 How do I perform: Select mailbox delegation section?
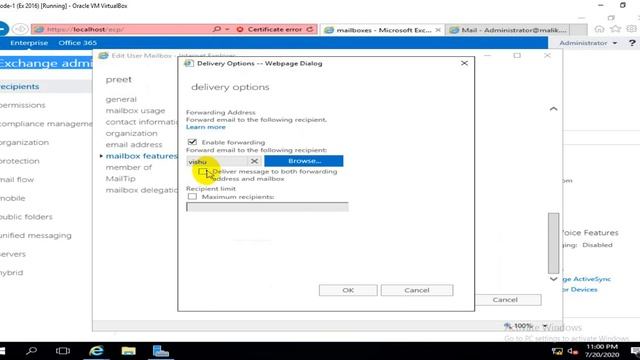tap(142, 190)
